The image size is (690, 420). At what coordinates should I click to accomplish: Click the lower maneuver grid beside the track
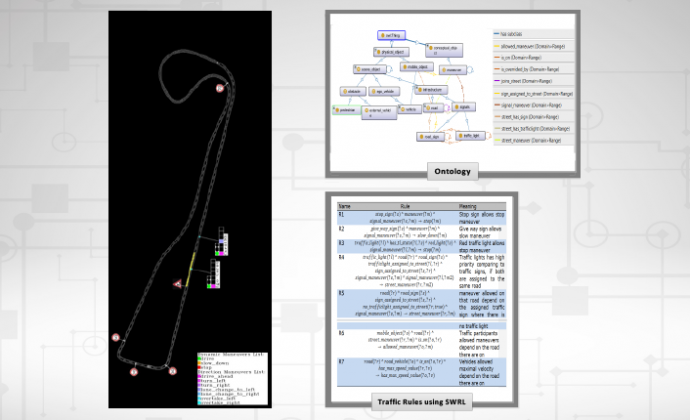(213, 274)
